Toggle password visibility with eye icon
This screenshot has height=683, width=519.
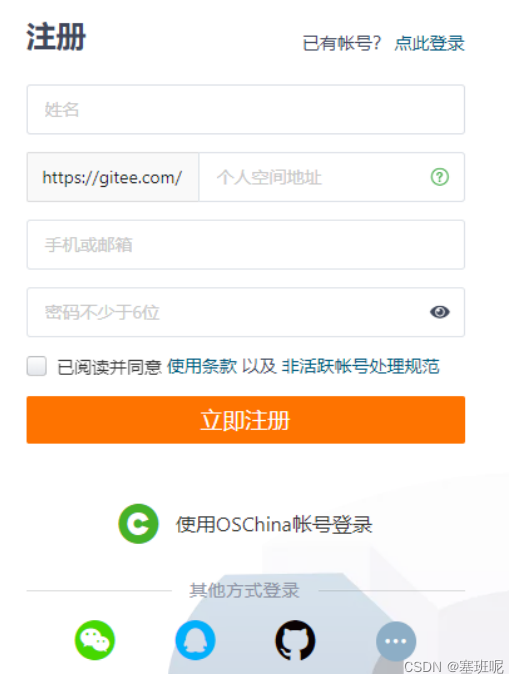(440, 312)
